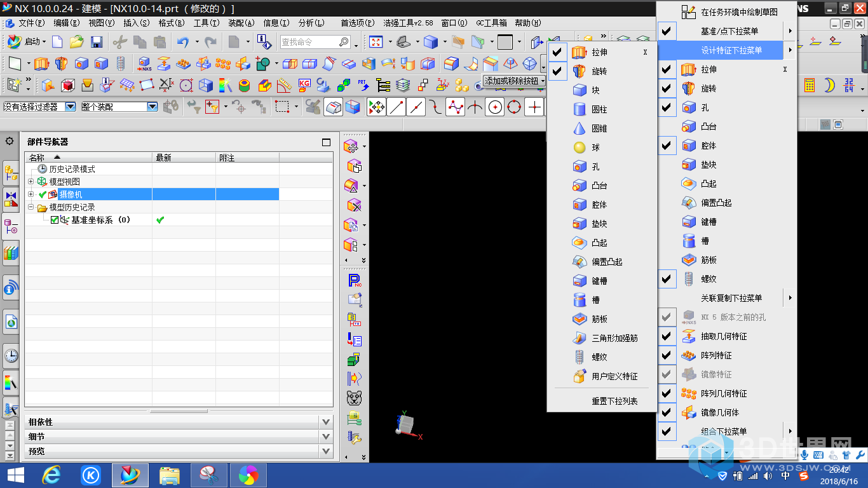
Task: Click the gear settings icon above the resource bar
Action: (x=10, y=141)
